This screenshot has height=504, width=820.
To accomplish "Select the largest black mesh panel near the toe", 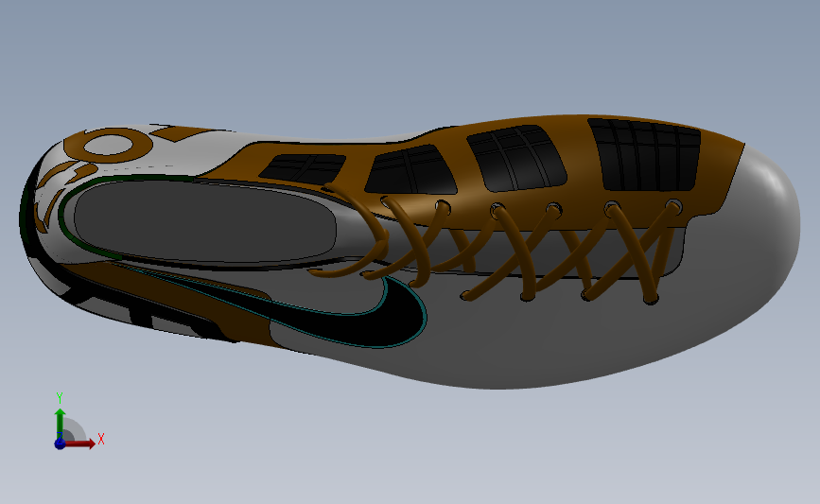I will 646,155.
